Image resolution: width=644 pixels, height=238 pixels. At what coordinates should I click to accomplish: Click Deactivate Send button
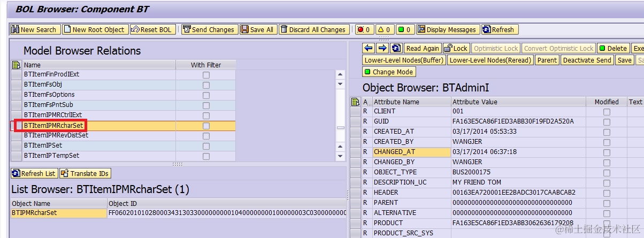coord(587,60)
